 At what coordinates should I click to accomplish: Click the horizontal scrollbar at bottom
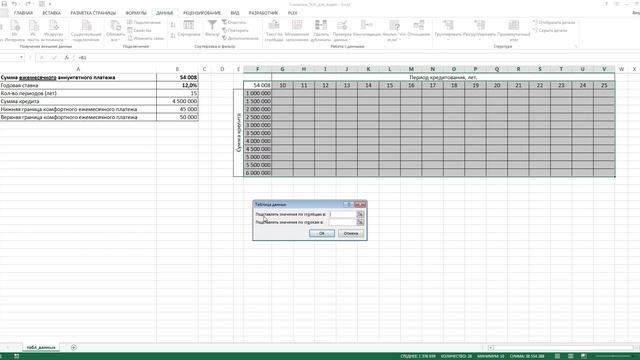[x=564, y=348]
